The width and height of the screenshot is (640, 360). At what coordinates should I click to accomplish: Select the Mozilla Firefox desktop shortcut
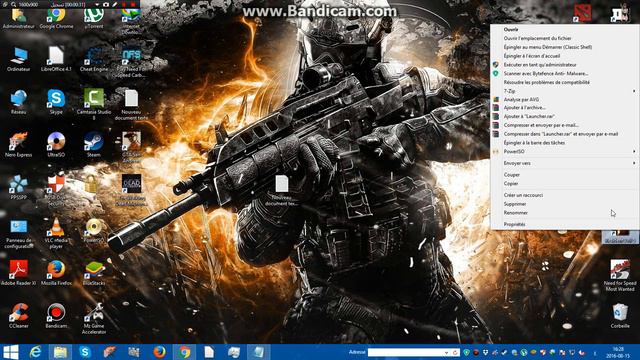(56, 272)
